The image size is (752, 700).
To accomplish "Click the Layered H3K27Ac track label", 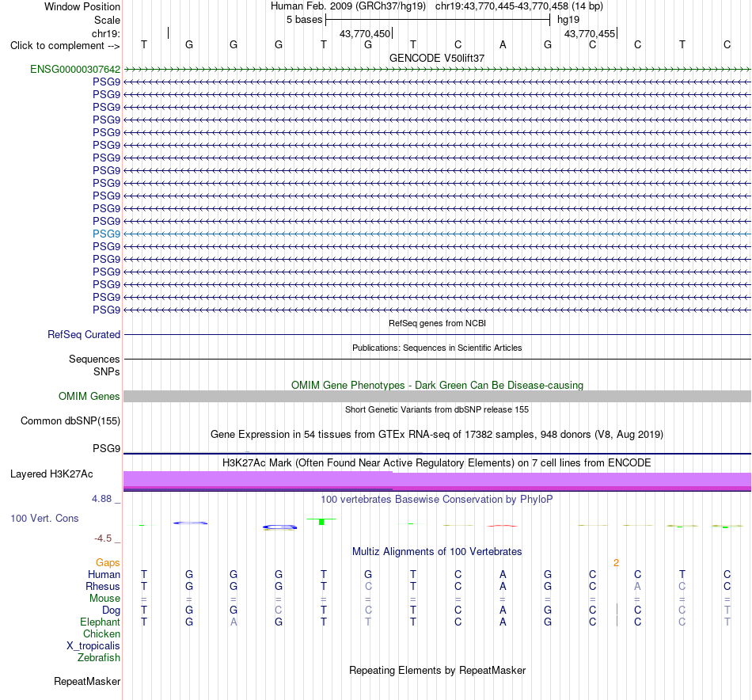I will [x=51, y=474].
